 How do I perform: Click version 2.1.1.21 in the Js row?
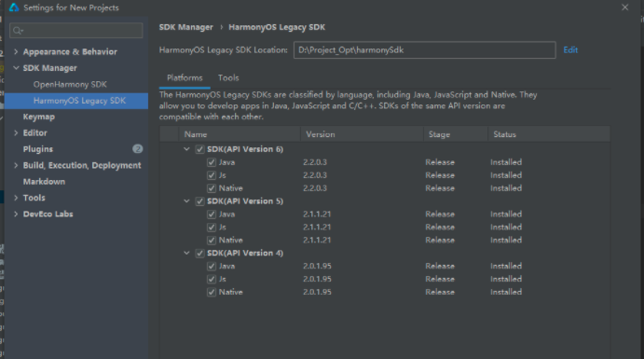point(317,228)
